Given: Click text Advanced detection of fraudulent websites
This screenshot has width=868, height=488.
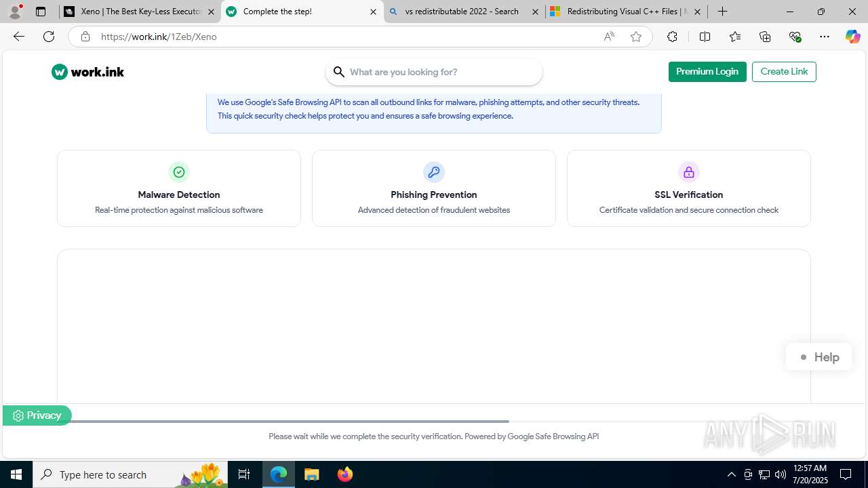Looking at the screenshot, I should point(434,210).
